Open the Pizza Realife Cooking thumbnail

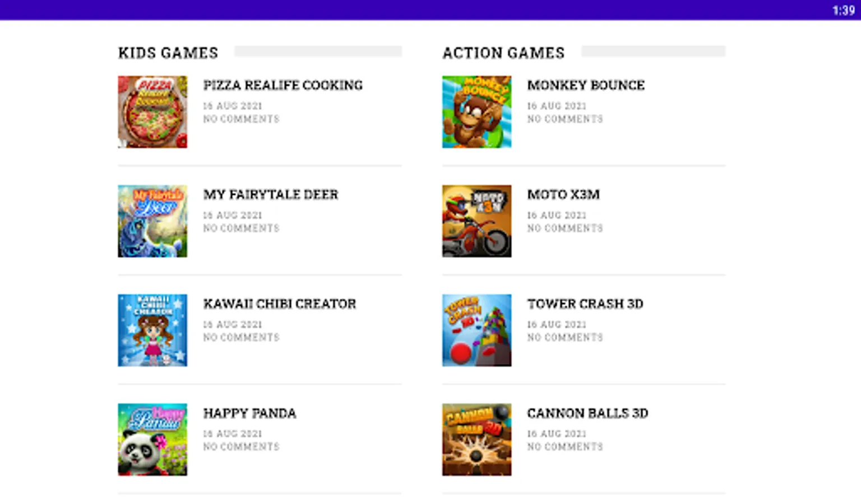click(152, 111)
